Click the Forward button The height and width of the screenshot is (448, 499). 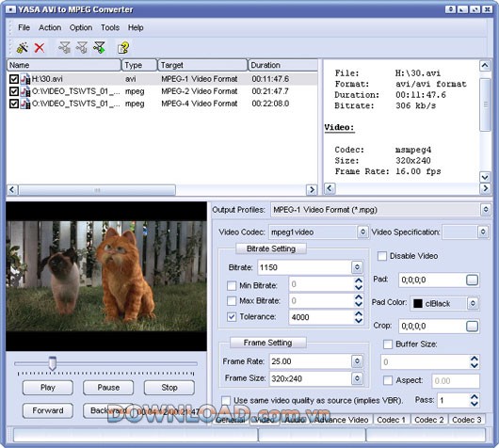coord(48,410)
